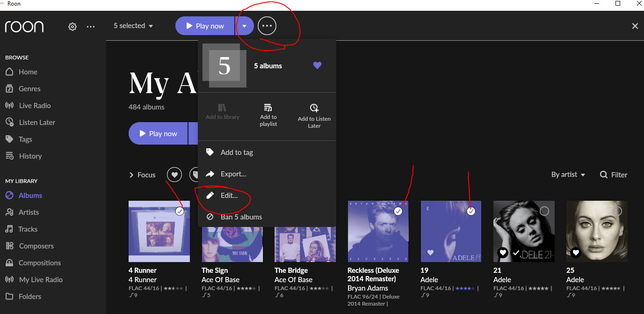Screen dimensions: 644x314
Task: Click the stacked 5 albums thumbnail in menu
Action: 224,66
